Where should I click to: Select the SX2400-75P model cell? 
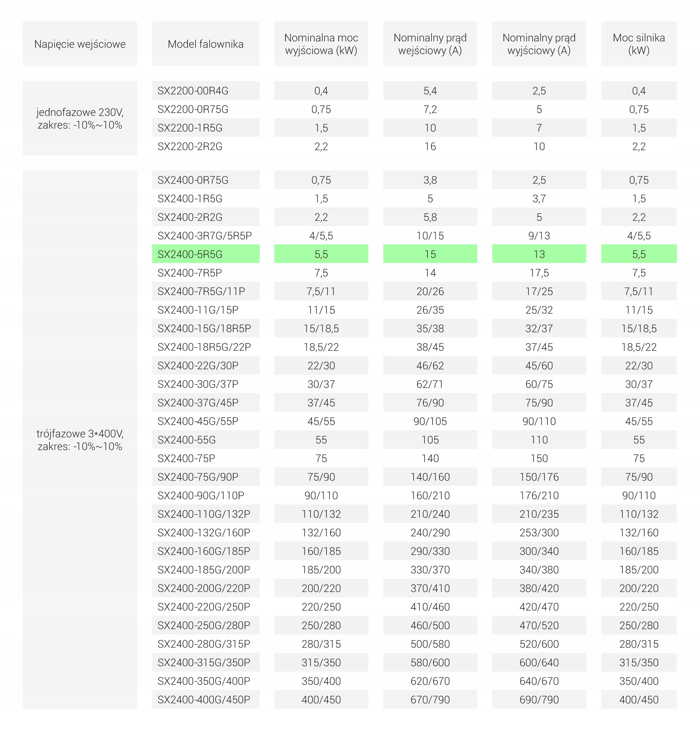(x=205, y=458)
